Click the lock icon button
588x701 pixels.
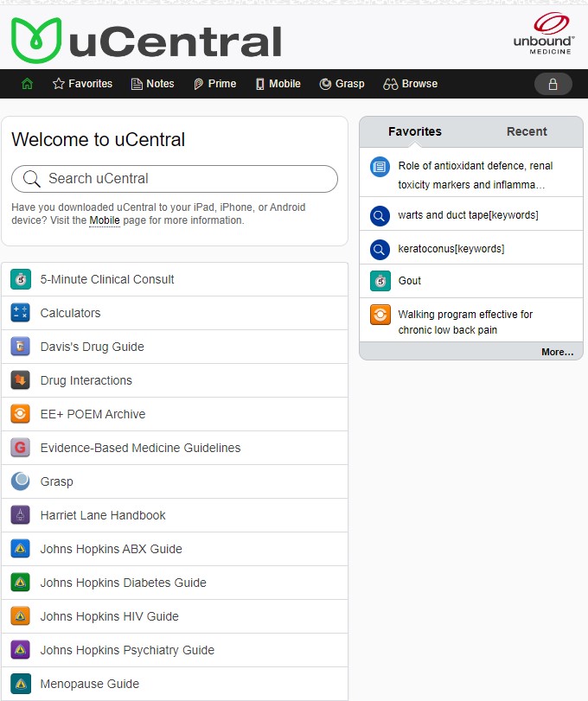tap(553, 84)
